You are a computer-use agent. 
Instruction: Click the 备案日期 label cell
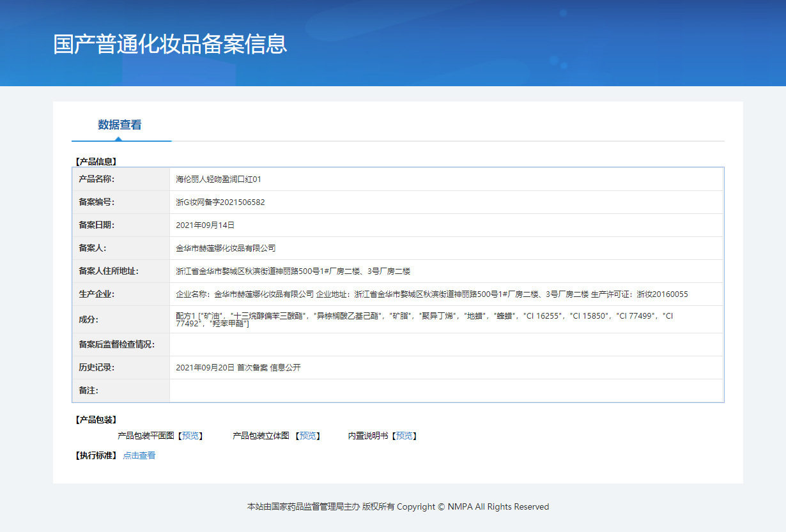click(x=121, y=225)
